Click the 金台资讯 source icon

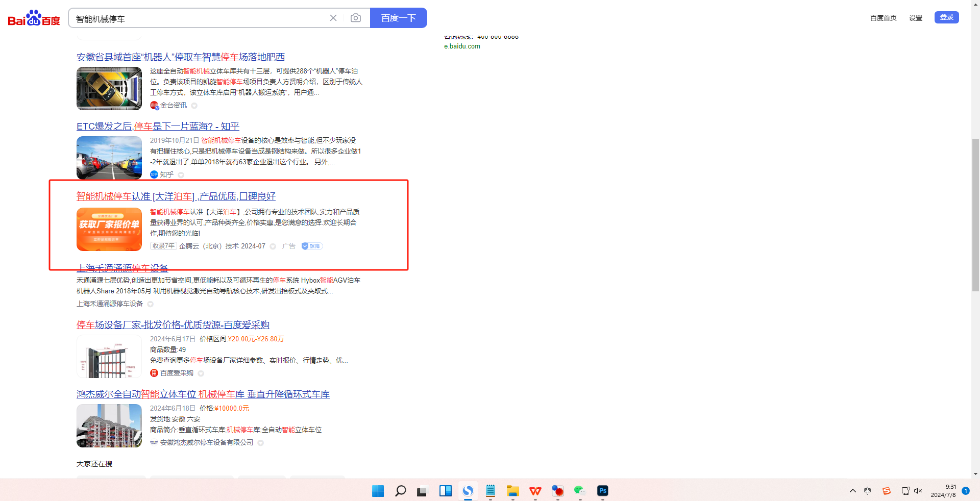pyautogui.click(x=154, y=106)
